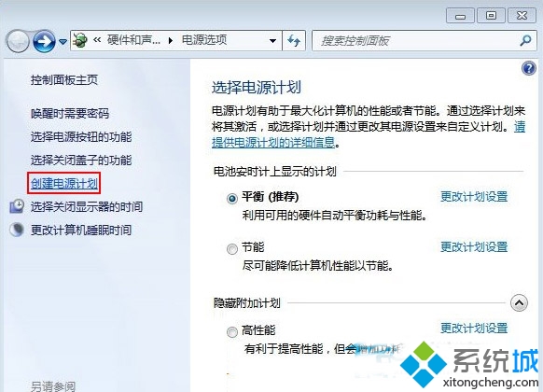The width and height of the screenshot is (543, 392).
Task: Click the refresh button beside address bar
Action: coord(294,41)
